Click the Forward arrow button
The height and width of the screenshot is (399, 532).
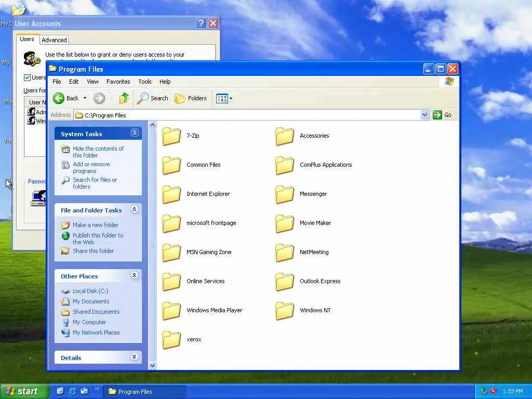click(99, 98)
